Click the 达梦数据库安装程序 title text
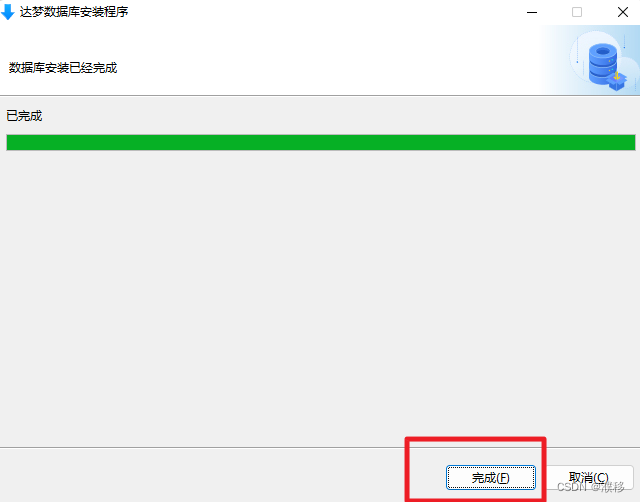640x502 pixels. (74, 12)
